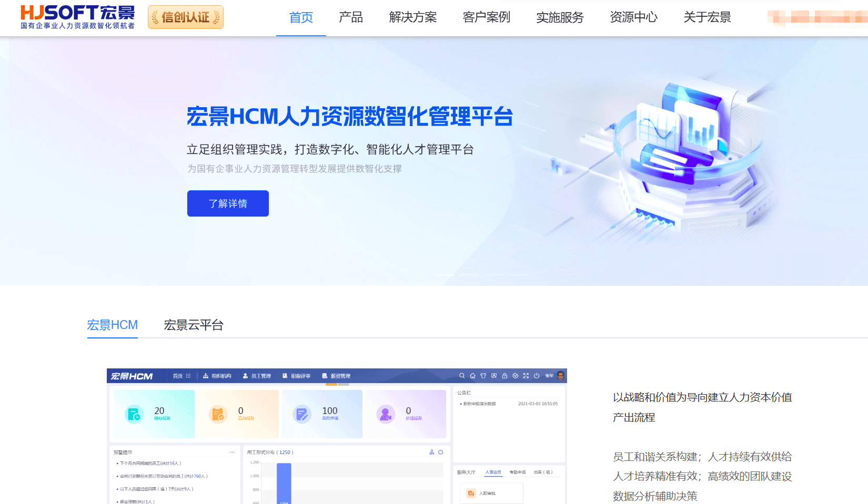Click the 首页 grid icon in the dashboard preview
Screen dimensions: 868x504
(188, 376)
